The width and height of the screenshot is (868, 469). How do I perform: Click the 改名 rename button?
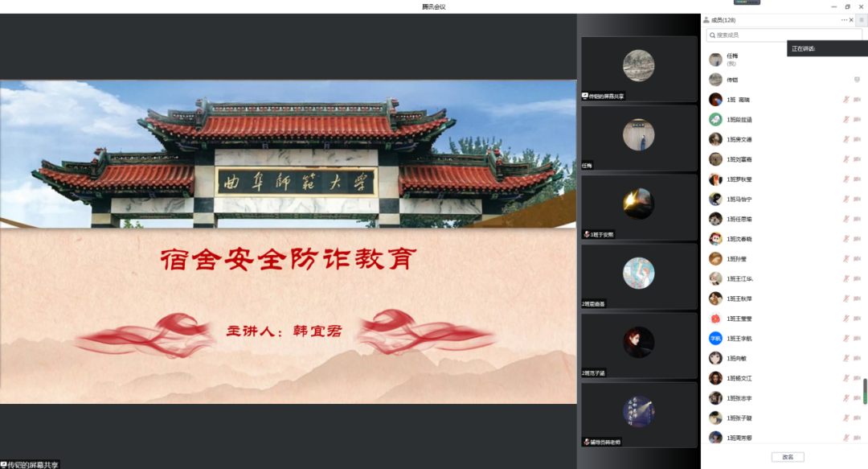click(x=788, y=457)
